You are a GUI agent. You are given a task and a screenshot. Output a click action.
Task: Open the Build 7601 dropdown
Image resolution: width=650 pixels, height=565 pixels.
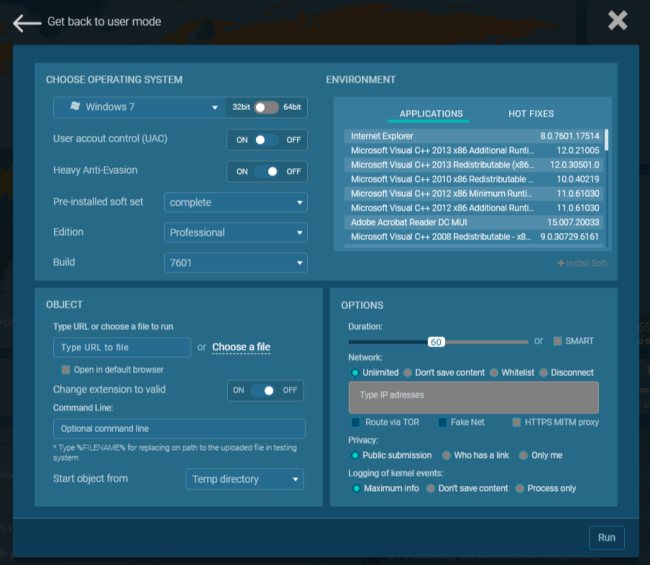[235, 263]
